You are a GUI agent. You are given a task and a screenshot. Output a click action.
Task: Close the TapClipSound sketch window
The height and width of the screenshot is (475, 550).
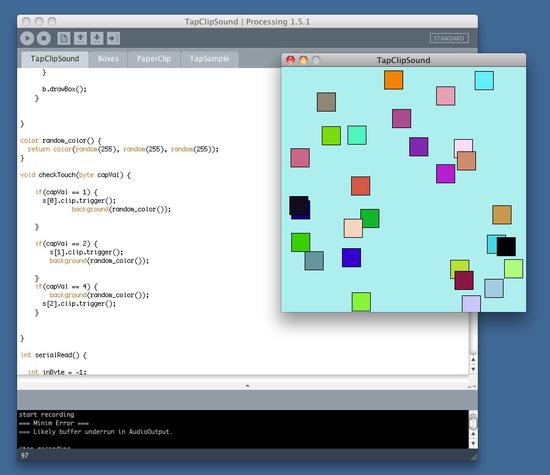coord(290,60)
